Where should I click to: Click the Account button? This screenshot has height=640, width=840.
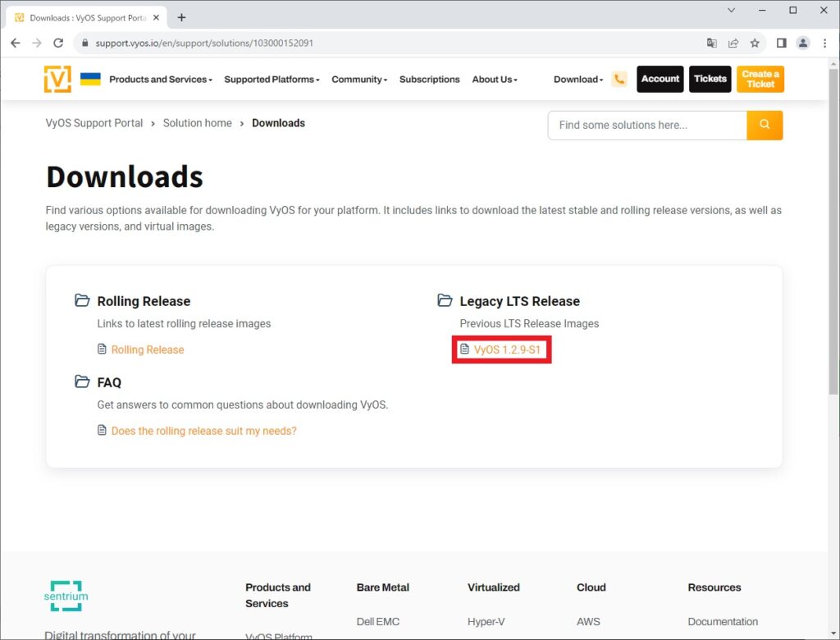click(660, 79)
